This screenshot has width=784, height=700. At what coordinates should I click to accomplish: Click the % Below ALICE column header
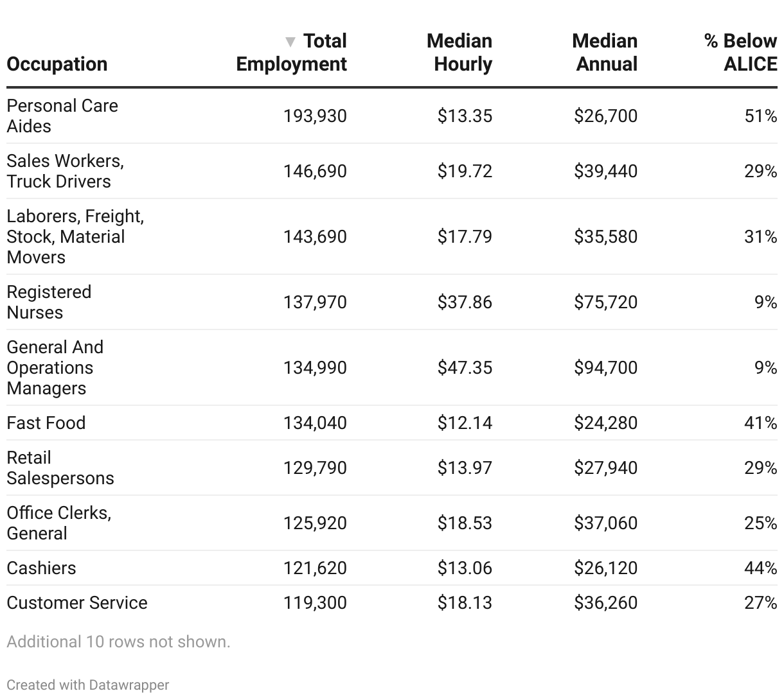click(x=740, y=53)
